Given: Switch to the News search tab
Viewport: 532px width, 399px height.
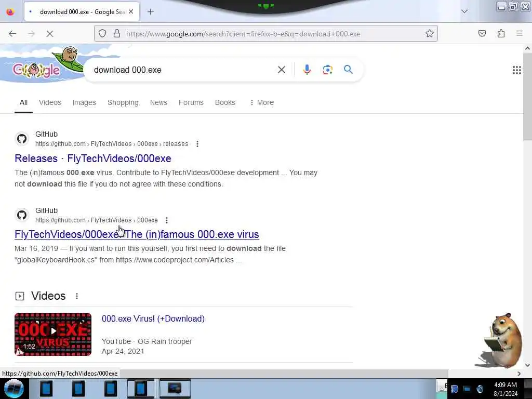Looking at the screenshot, I should [x=158, y=102].
